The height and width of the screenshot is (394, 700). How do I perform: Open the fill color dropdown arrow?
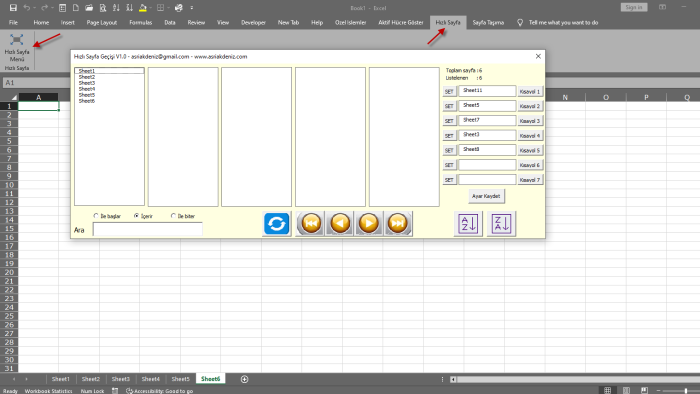click(x=150, y=8)
